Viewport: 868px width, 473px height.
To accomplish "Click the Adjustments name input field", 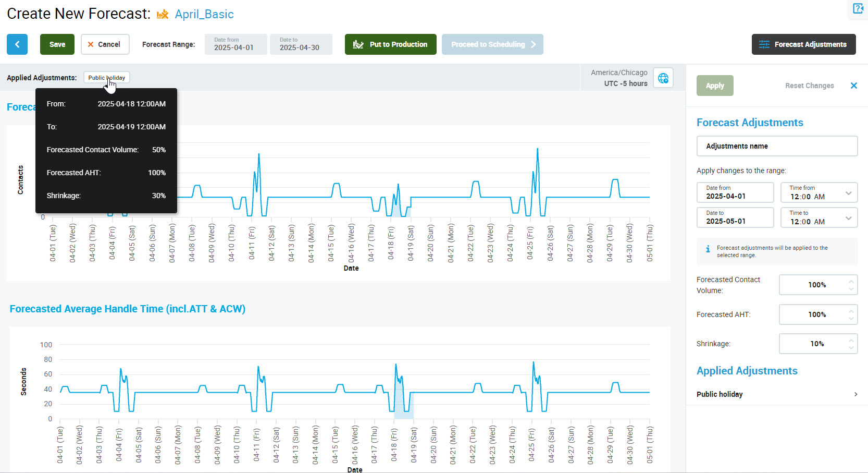I will (776, 146).
